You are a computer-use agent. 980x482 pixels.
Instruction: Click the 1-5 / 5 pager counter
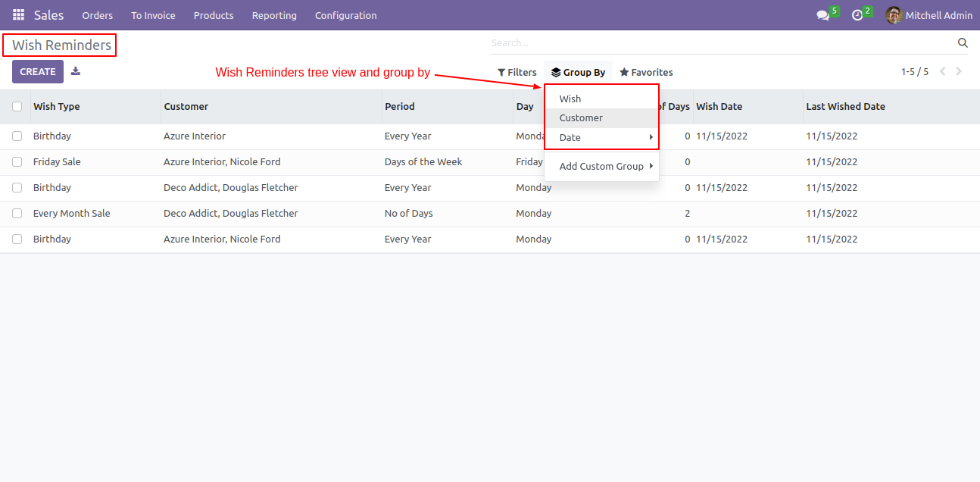915,72
